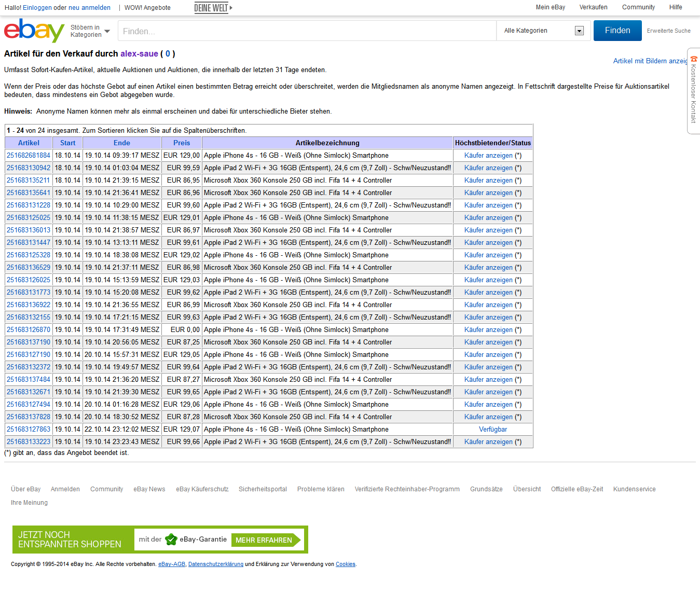700x594 pixels.
Task: Open article 251683133223 link
Action: point(29,442)
